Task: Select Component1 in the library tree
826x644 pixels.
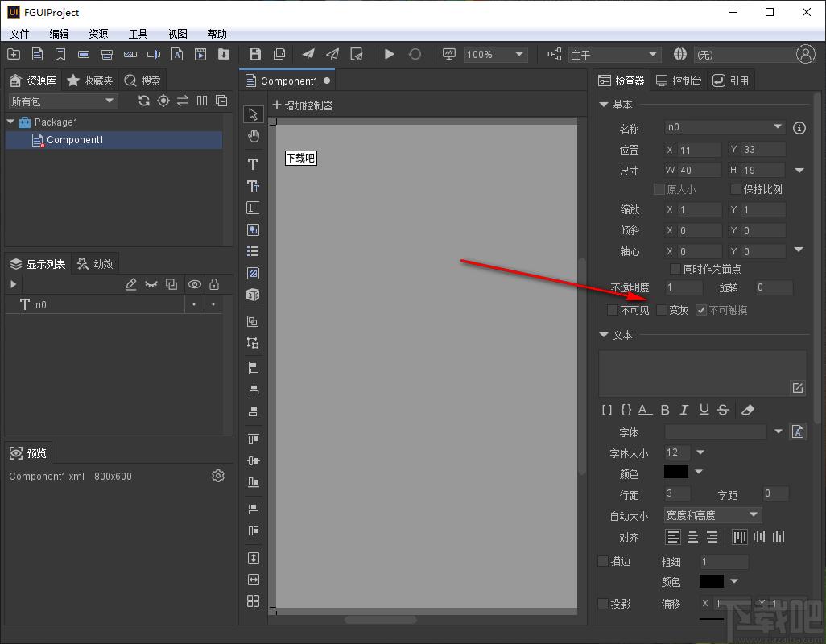Action: coord(114,139)
